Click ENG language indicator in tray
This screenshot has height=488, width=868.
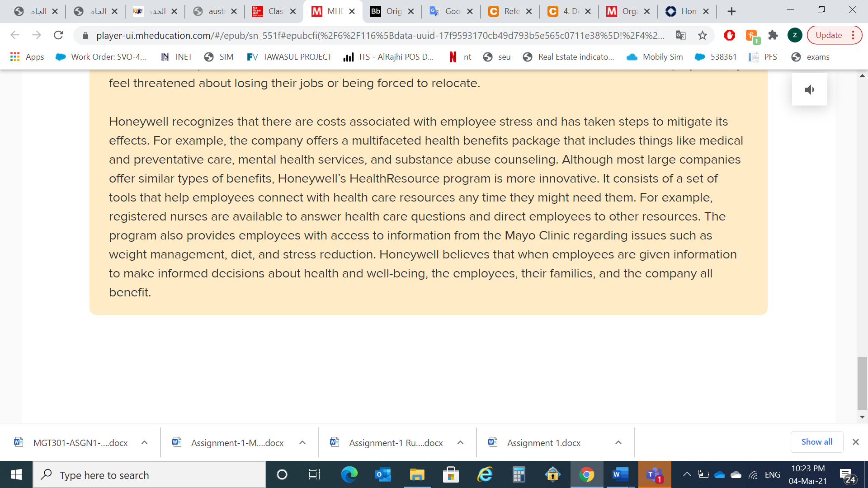[x=772, y=474]
